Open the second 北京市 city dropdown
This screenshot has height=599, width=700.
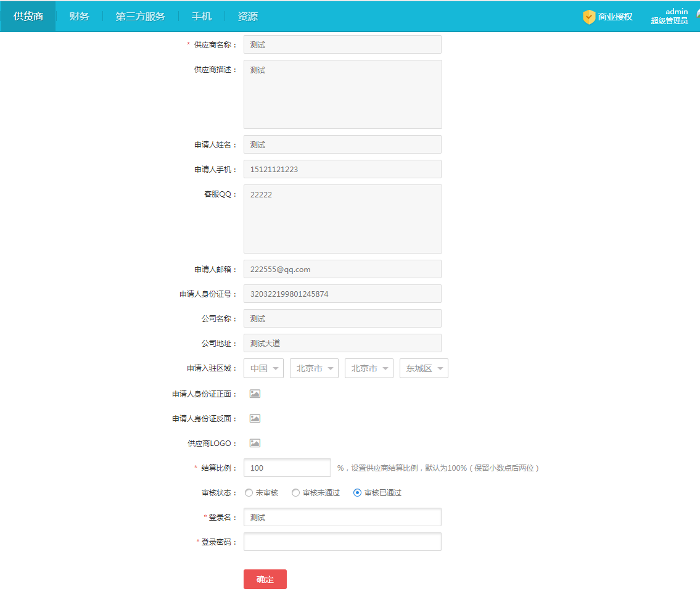(369, 368)
